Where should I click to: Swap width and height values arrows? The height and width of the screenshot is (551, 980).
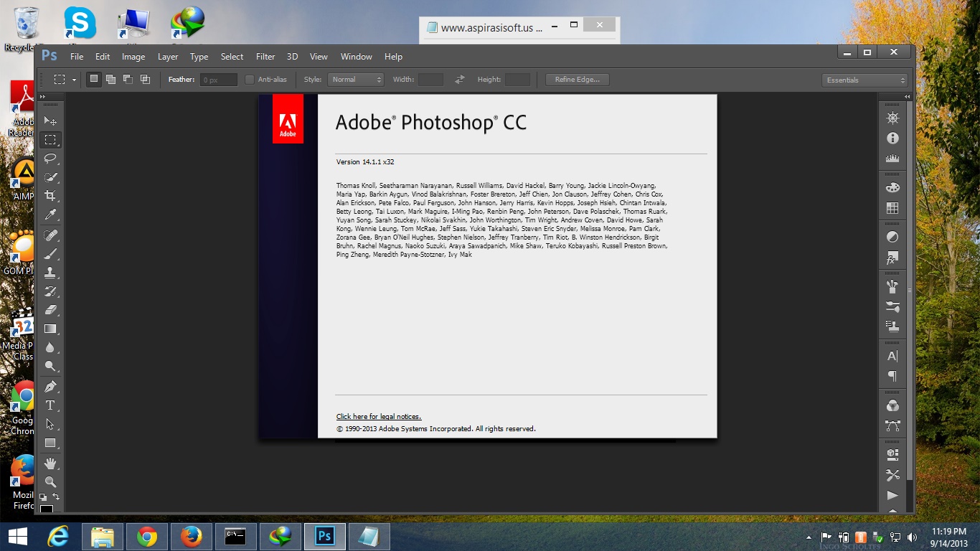460,80
